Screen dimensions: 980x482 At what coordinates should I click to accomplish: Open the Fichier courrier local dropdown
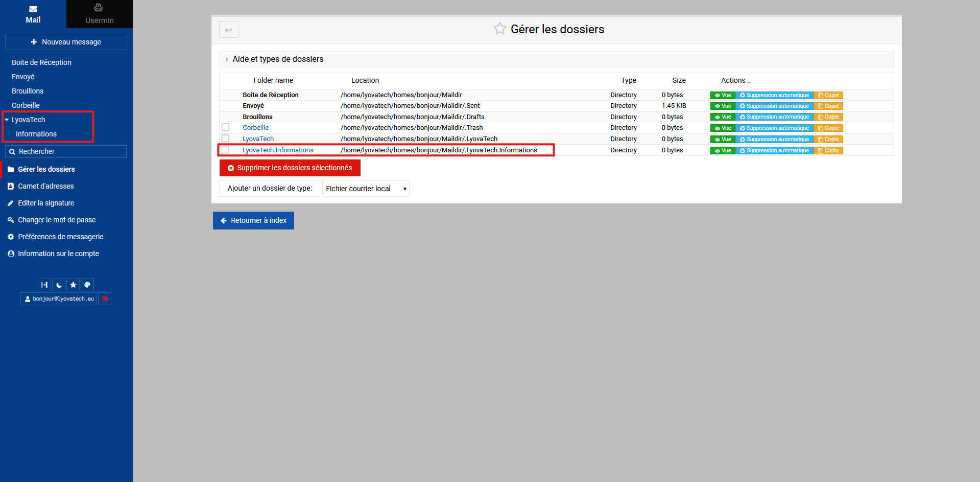(366, 189)
